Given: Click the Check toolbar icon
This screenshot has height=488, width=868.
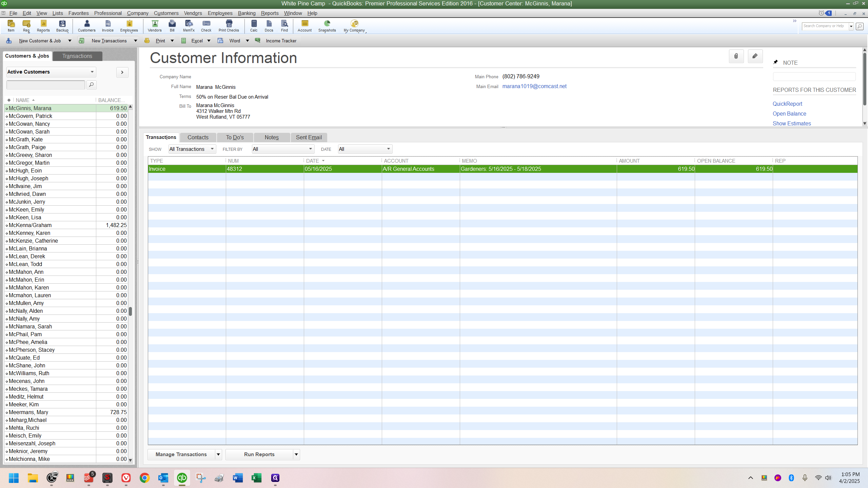Looking at the screenshot, I should (206, 26).
